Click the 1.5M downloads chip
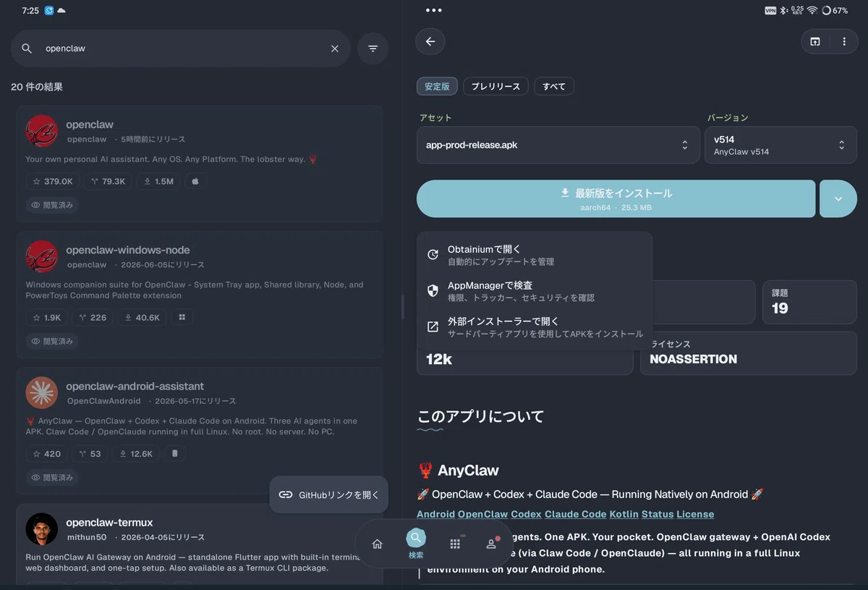This screenshot has width=868, height=590. coord(158,182)
